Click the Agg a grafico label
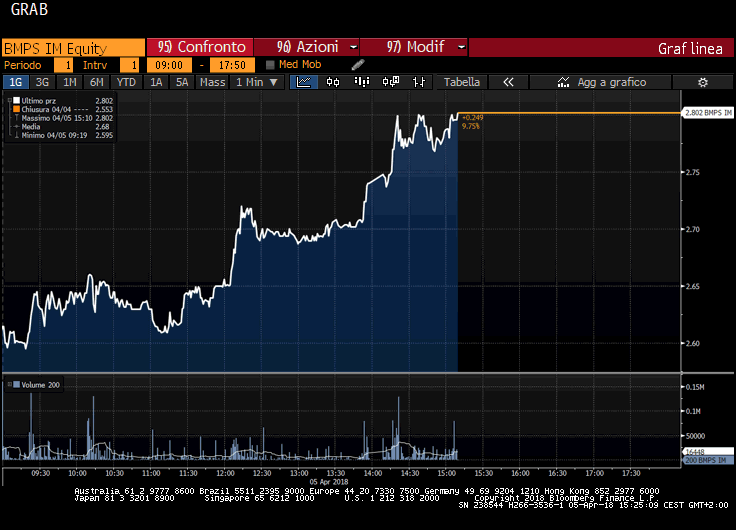Viewport: 736px width, 530px height. 612,82
